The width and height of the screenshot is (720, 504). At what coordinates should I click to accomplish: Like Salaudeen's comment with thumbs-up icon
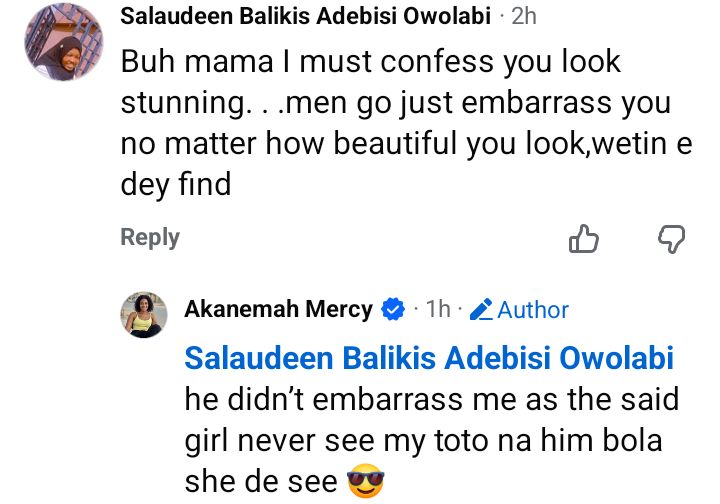583,238
